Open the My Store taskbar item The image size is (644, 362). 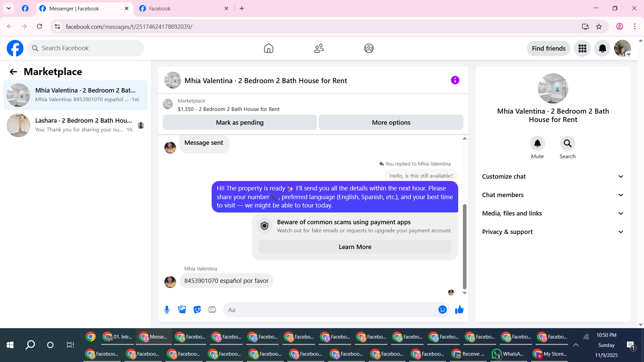(550, 354)
